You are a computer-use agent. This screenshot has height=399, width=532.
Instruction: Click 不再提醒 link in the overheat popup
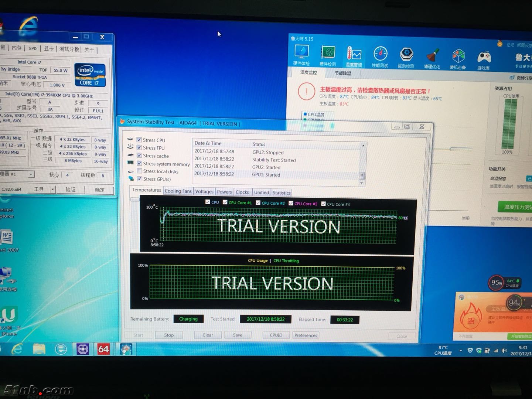(x=465, y=336)
